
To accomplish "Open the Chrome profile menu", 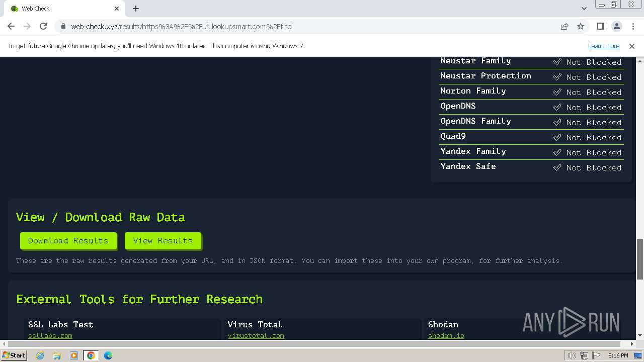I will pos(616,26).
